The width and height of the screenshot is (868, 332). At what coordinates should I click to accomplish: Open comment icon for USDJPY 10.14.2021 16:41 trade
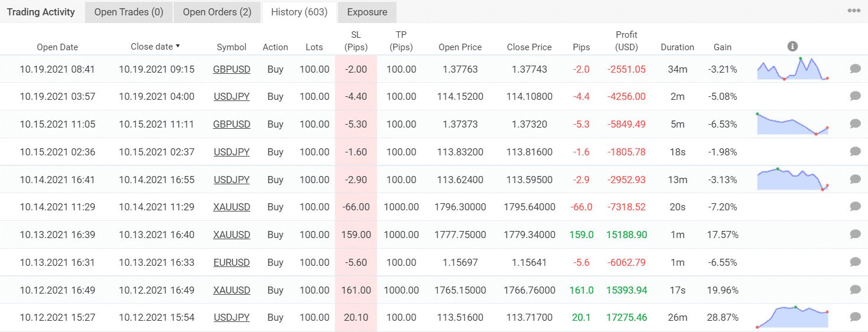855,179
